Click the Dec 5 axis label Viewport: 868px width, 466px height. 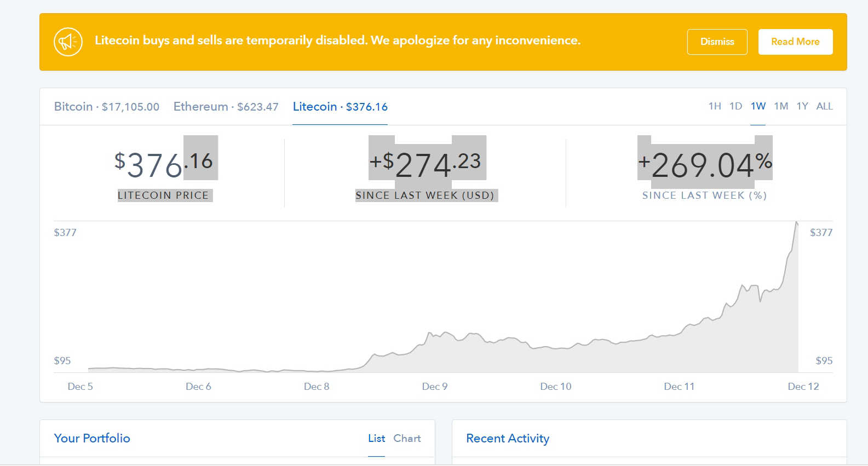coord(80,387)
